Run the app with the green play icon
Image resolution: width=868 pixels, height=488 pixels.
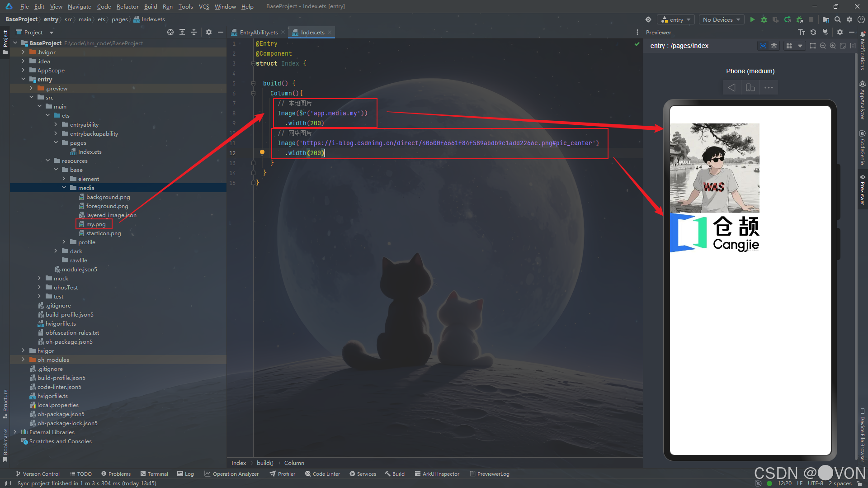(x=752, y=19)
